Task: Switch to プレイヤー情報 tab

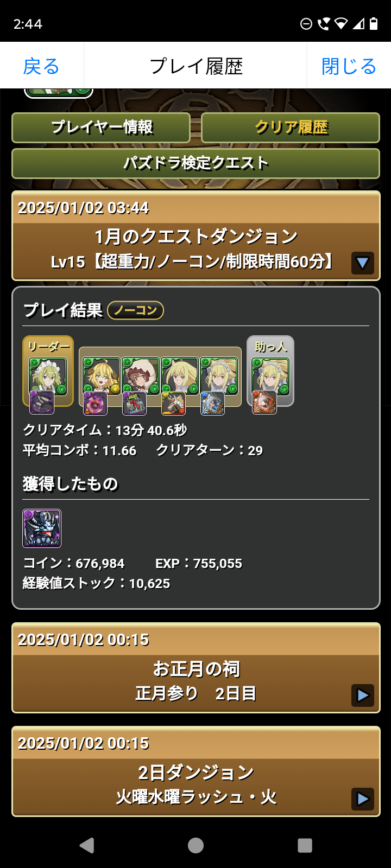Action: pos(101,127)
